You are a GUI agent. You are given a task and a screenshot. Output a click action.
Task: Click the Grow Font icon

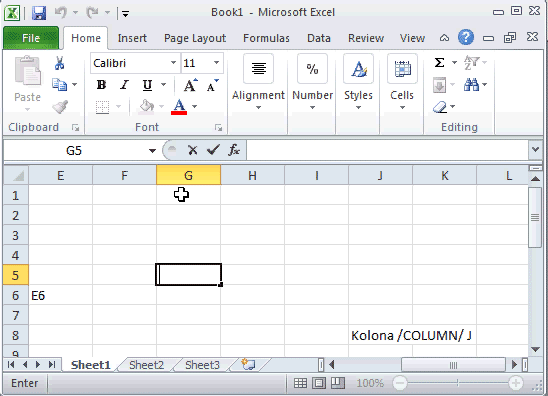tap(190, 85)
